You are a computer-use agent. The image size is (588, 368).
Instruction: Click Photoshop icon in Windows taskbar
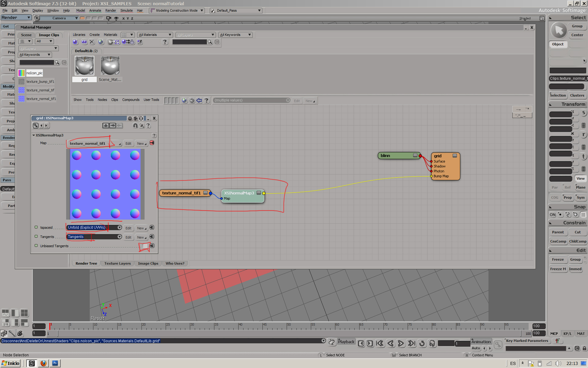(55, 363)
